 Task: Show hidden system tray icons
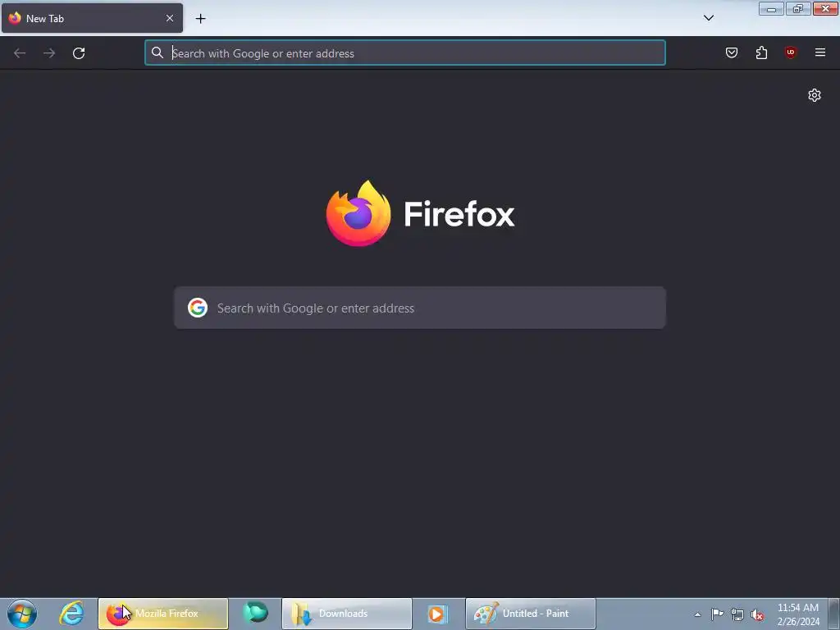(697, 614)
